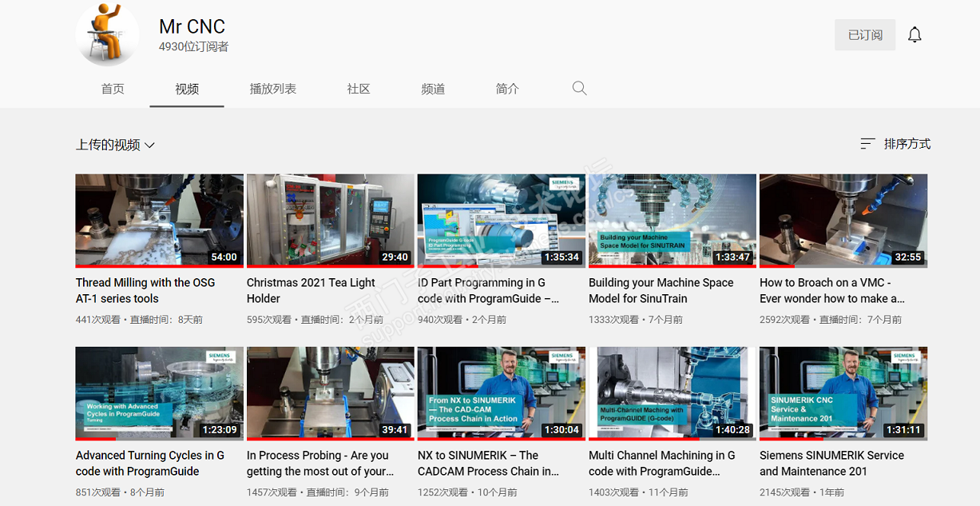The image size is (980, 506).
Task: Click the 1:40:28 duration badge
Action: (x=732, y=430)
